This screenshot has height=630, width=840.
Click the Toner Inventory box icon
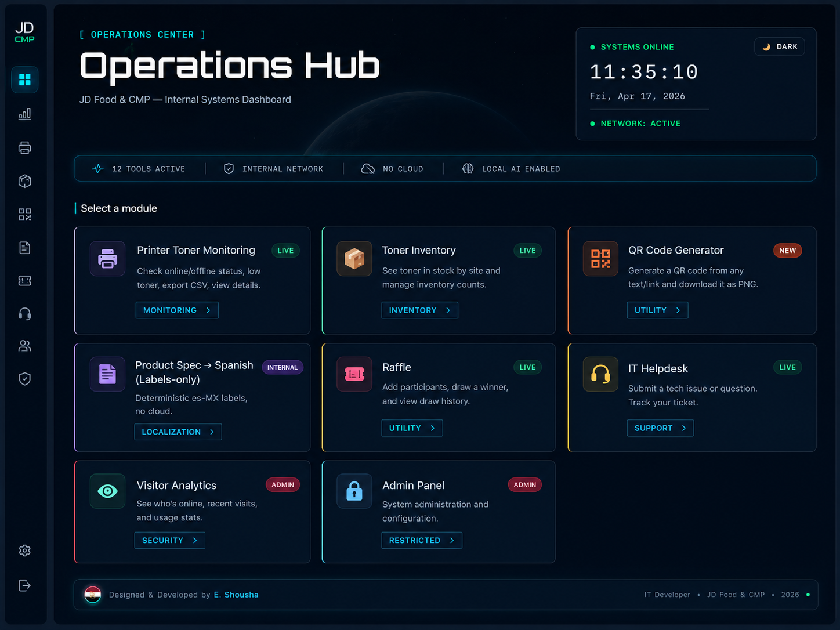354,258
